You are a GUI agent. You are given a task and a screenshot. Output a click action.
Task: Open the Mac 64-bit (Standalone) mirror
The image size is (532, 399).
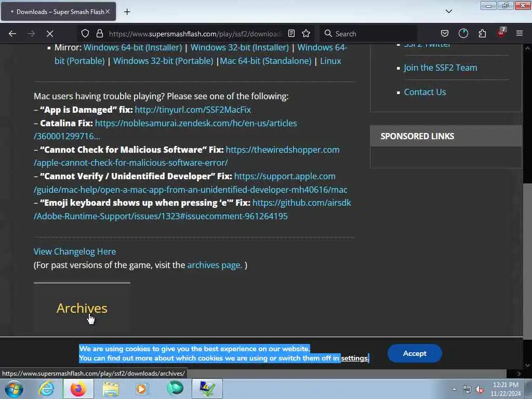265,61
